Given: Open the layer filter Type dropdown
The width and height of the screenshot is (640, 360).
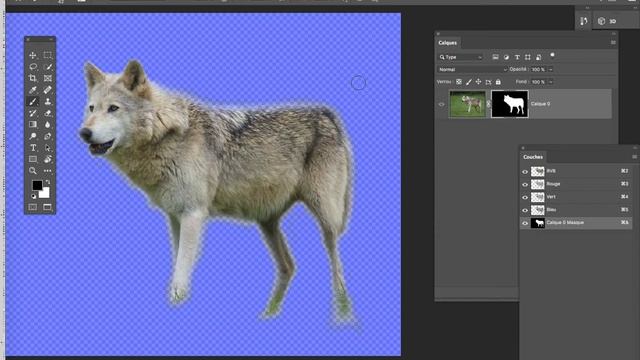Looking at the screenshot, I should point(460,57).
